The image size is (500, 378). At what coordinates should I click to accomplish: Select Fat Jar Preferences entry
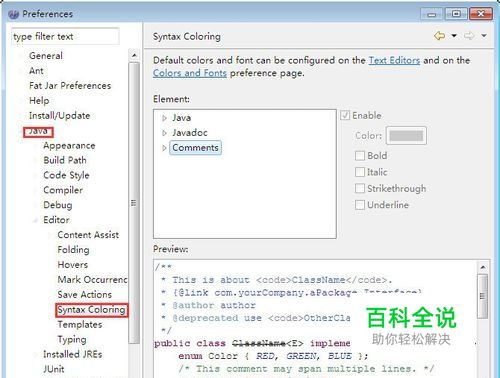70,86
